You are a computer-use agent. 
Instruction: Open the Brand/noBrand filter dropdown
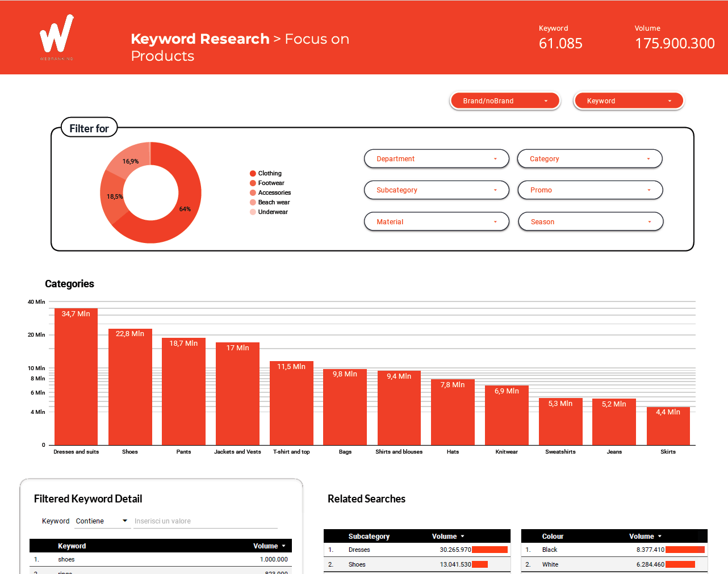point(504,100)
